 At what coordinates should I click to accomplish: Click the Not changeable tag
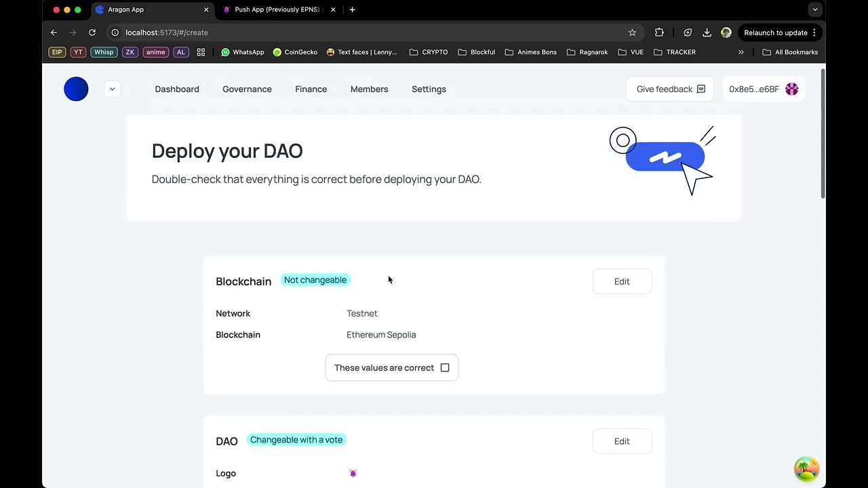click(x=315, y=280)
